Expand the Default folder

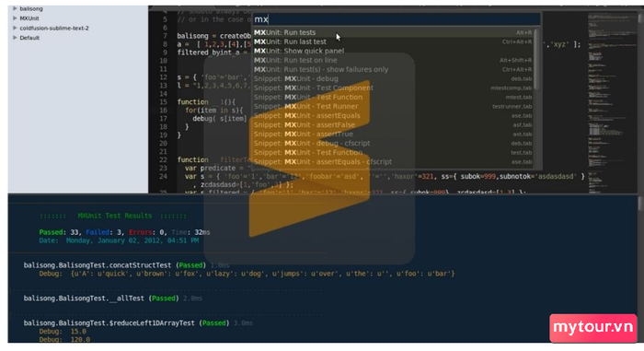(x=15, y=38)
